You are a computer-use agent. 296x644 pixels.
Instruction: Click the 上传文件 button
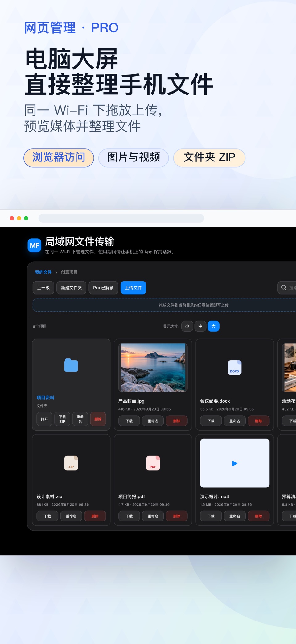click(133, 288)
